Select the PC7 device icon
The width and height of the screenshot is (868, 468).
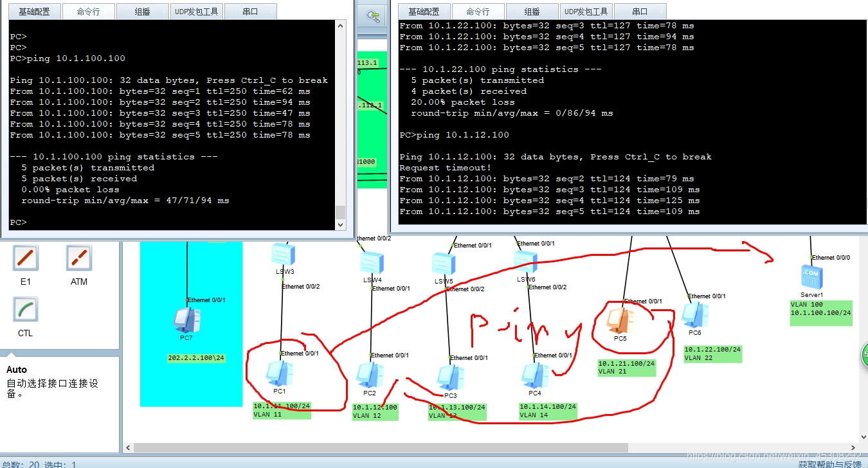point(186,320)
